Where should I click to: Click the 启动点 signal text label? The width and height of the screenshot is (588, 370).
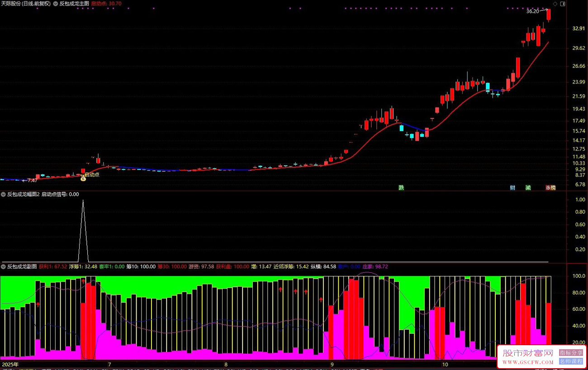click(92, 175)
